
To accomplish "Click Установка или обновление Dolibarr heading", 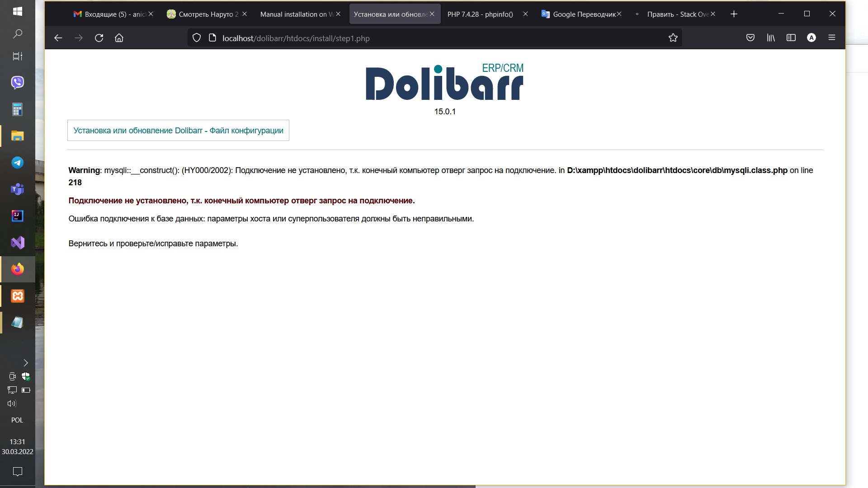I will 178,131.
